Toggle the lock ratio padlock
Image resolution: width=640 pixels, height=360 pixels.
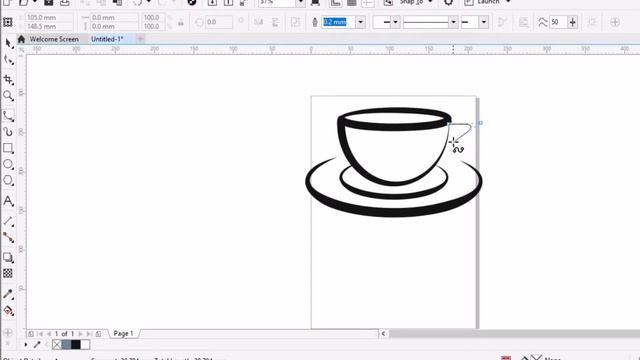click(x=181, y=22)
